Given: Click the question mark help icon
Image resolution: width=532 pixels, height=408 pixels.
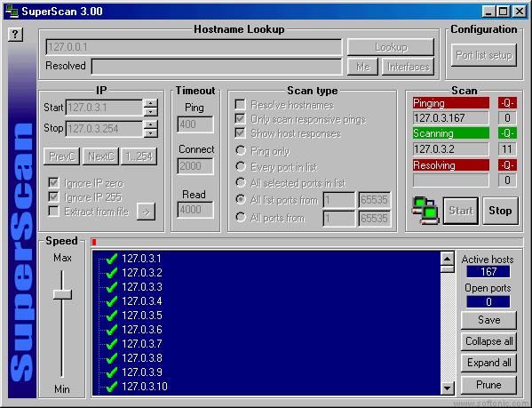Looking at the screenshot, I should click(15, 35).
